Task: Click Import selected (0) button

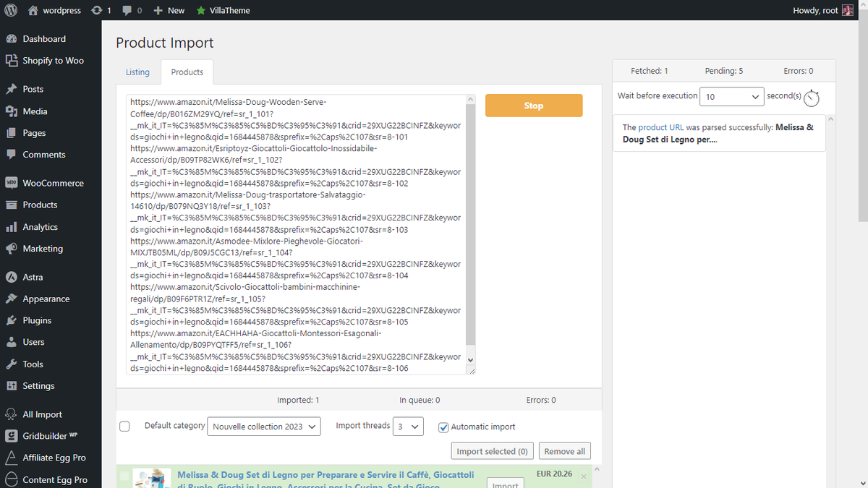Action: coord(492,451)
